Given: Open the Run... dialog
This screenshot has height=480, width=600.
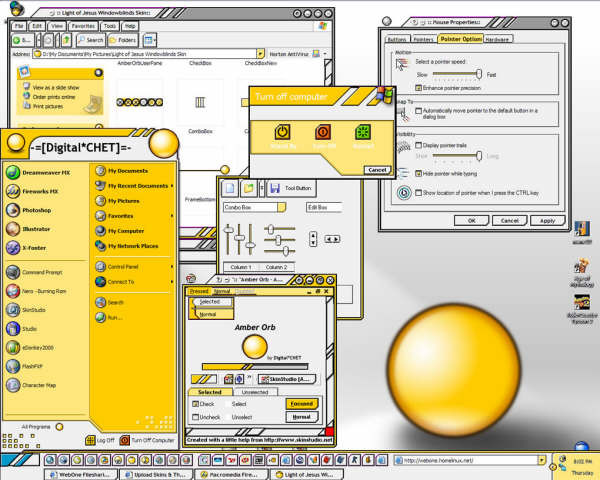Looking at the screenshot, I should [109, 317].
